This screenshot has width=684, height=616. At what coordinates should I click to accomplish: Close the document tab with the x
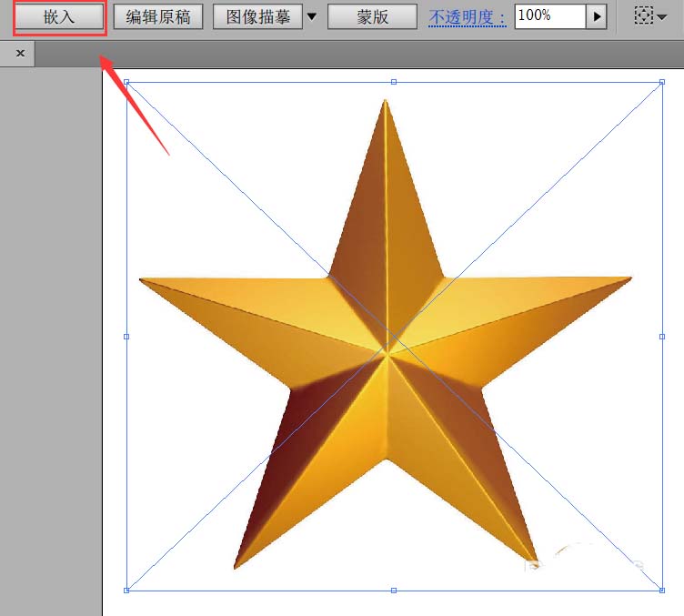point(20,53)
